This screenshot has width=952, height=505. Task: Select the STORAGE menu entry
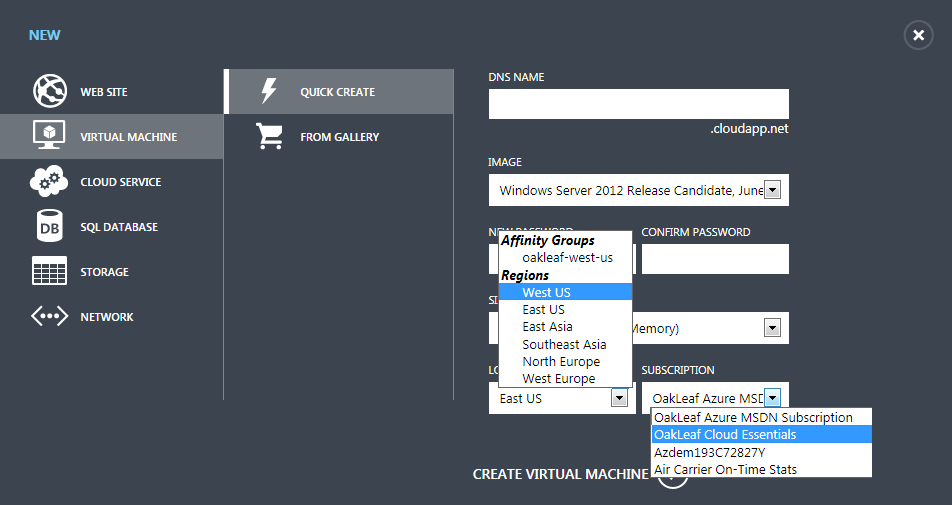tap(112, 271)
